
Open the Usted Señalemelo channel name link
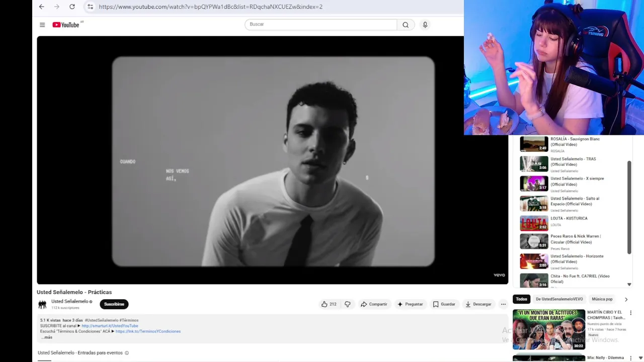coord(70,301)
